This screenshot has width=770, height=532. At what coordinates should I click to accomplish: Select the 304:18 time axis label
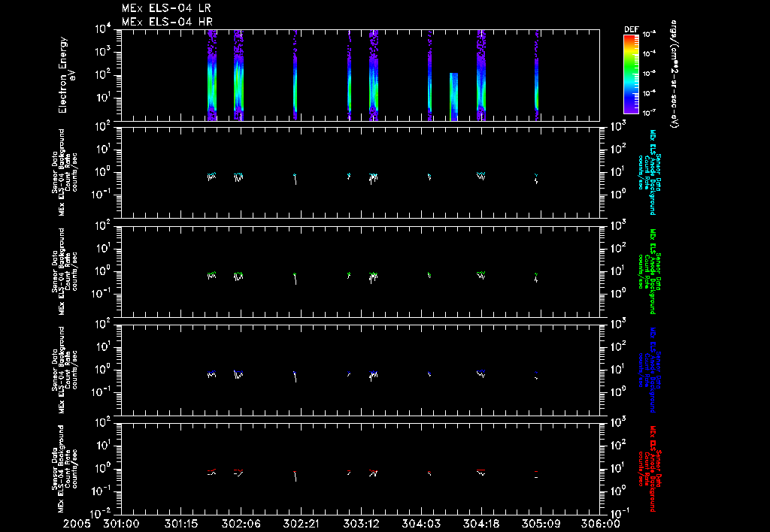pos(481,524)
